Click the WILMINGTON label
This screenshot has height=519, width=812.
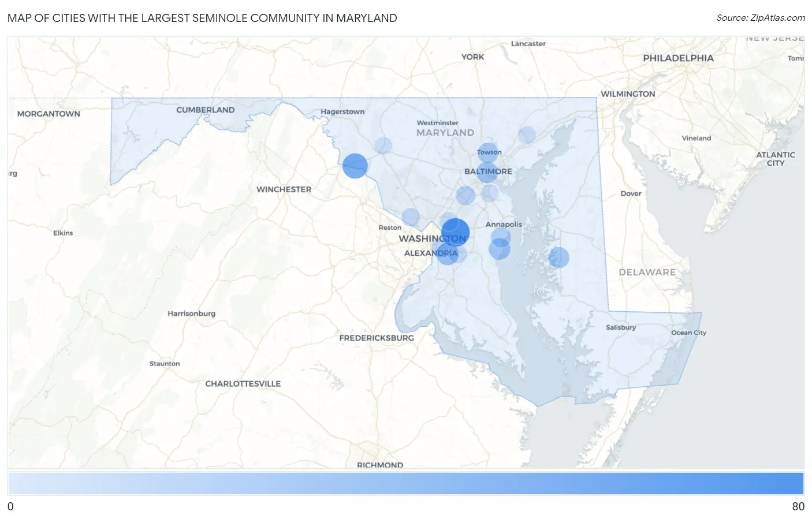point(628,94)
